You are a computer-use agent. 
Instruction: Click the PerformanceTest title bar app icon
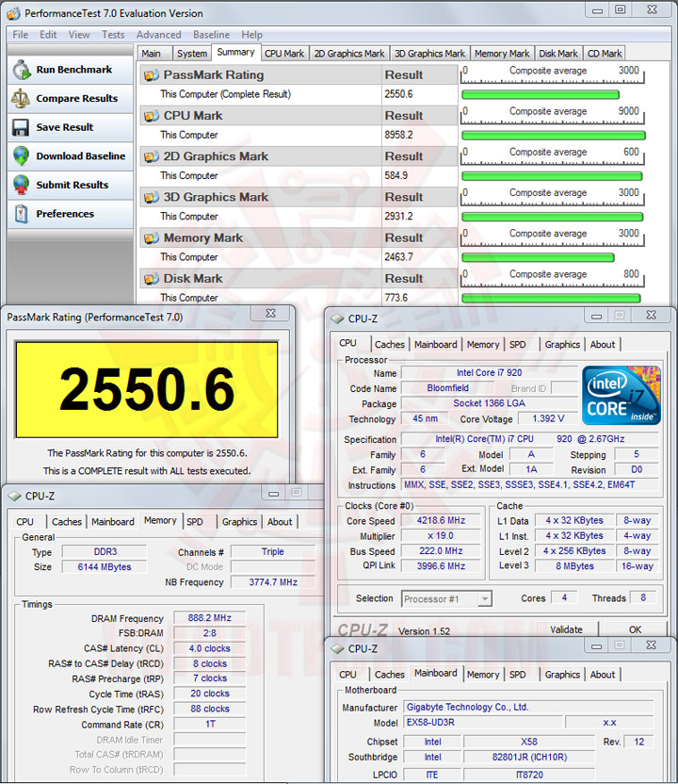click(x=13, y=13)
